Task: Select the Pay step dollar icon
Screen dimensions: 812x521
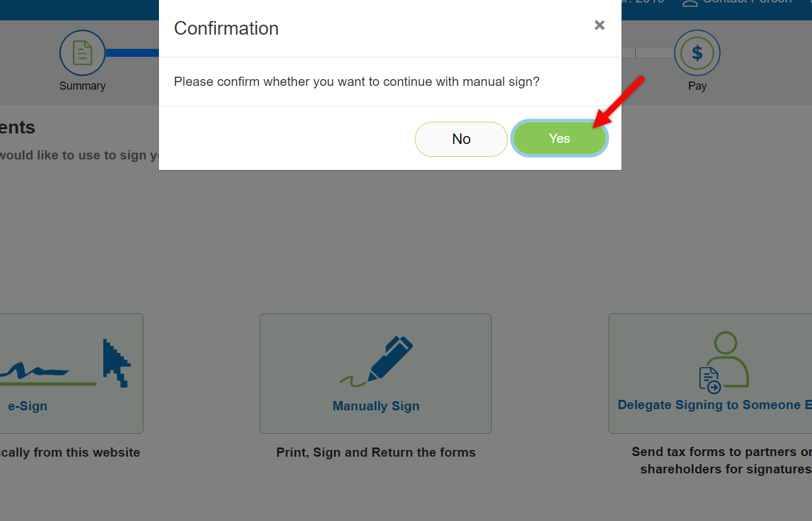Action: pyautogui.click(x=697, y=53)
